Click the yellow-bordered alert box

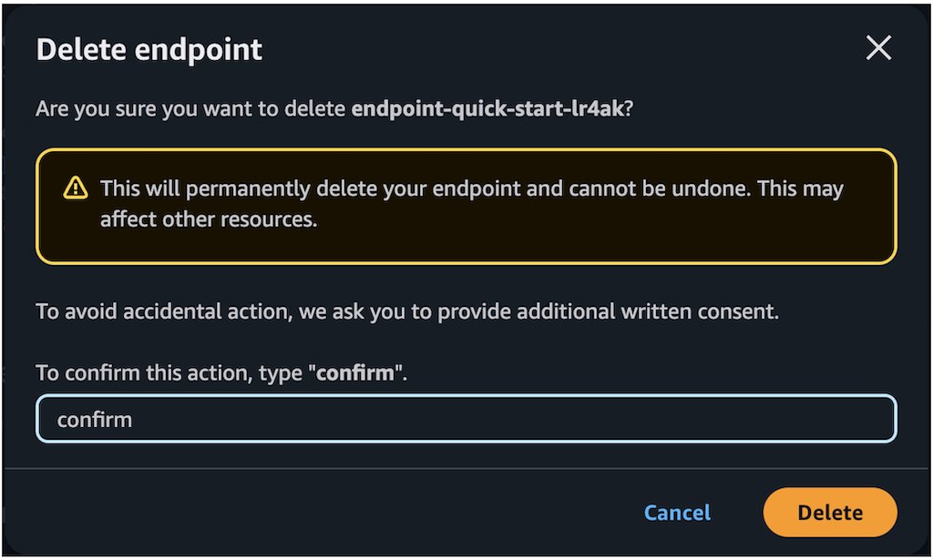pos(466,207)
